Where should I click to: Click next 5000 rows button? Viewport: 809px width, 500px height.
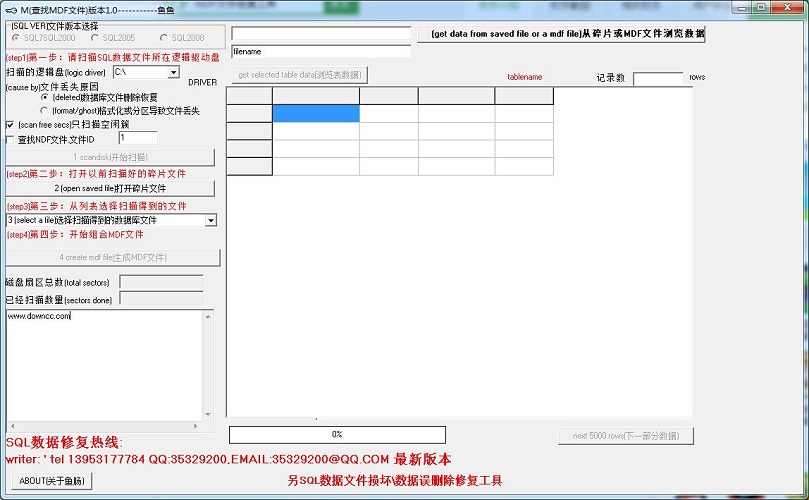[x=626, y=436]
